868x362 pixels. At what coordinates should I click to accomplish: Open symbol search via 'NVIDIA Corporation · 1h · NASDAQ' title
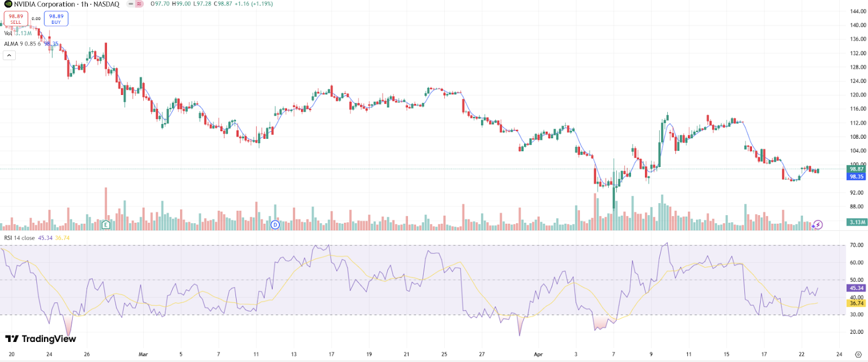point(67,4)
